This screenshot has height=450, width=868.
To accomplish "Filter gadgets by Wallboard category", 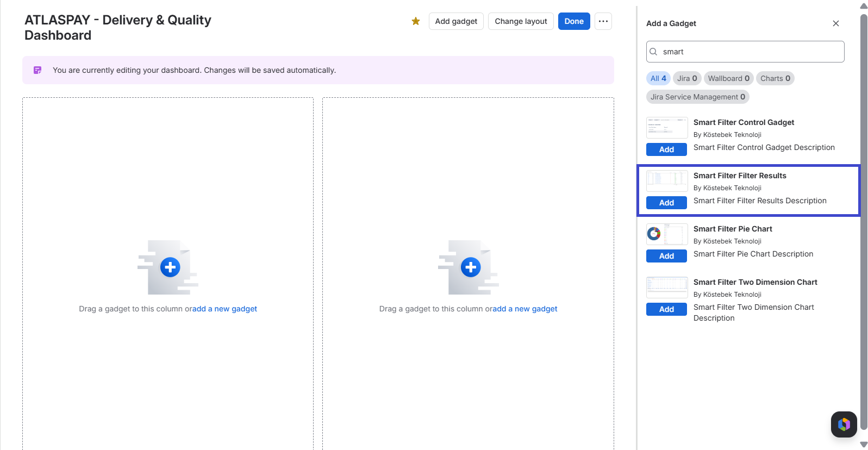I will [x=728, y=78].
